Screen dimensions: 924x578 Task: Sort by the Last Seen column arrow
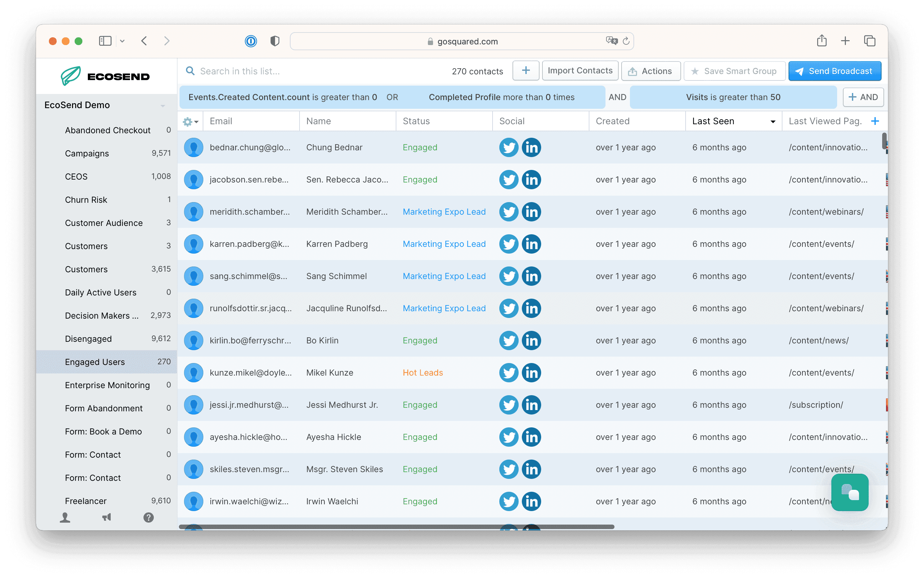click(773, 122)
